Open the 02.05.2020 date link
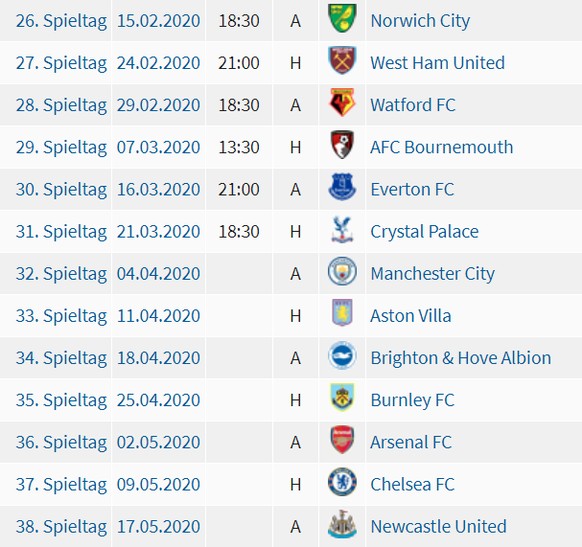 click(x=158, y=442)
